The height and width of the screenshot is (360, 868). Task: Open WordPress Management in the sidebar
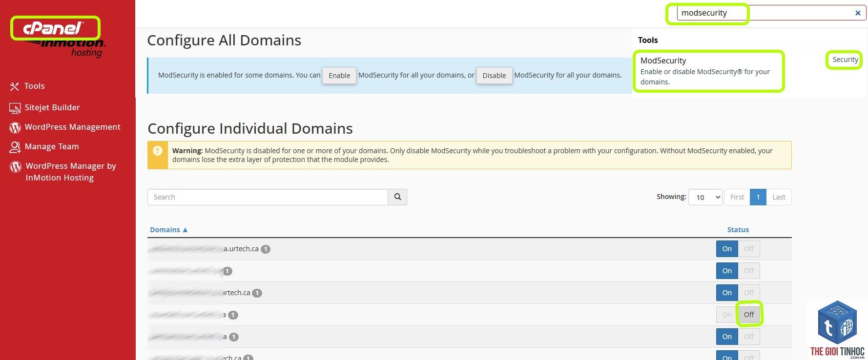click(72, 127)
